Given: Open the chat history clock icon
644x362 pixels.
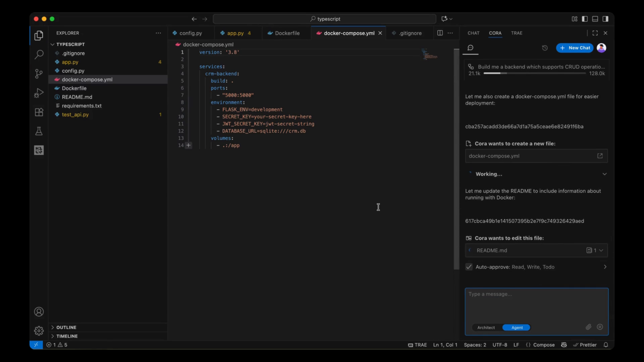Looking at the screenshot, I should (545, 48).
